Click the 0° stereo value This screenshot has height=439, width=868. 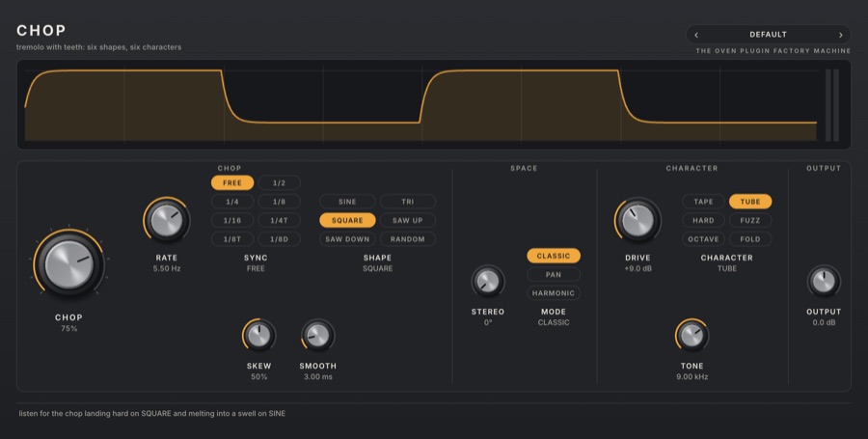(x=488, y=323)
